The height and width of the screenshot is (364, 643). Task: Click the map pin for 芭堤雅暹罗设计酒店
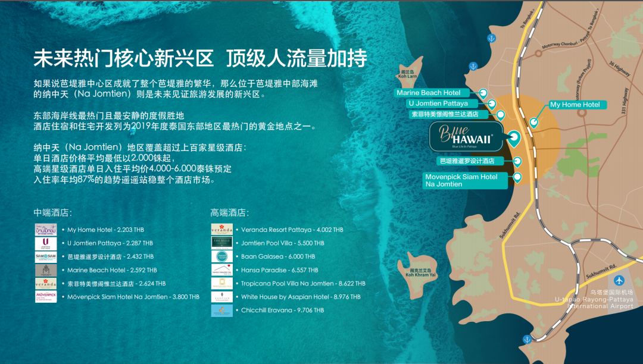[517, 162]
